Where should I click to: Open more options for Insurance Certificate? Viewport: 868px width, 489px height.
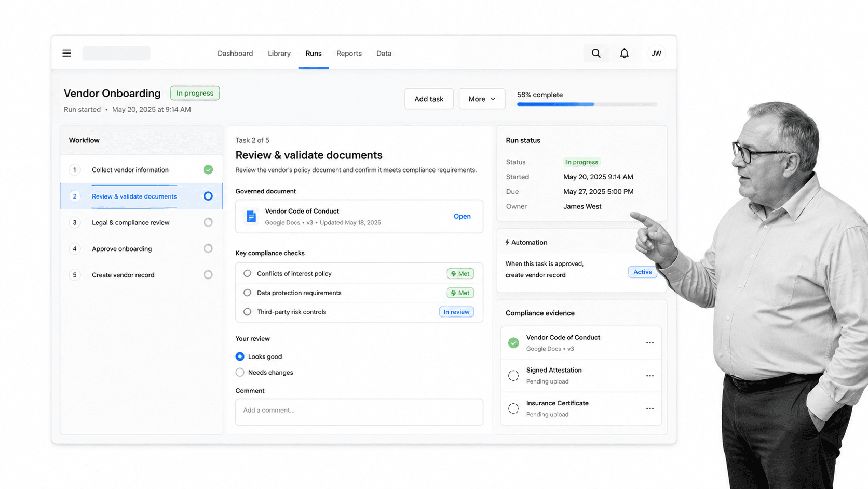[x=650, y=408]
